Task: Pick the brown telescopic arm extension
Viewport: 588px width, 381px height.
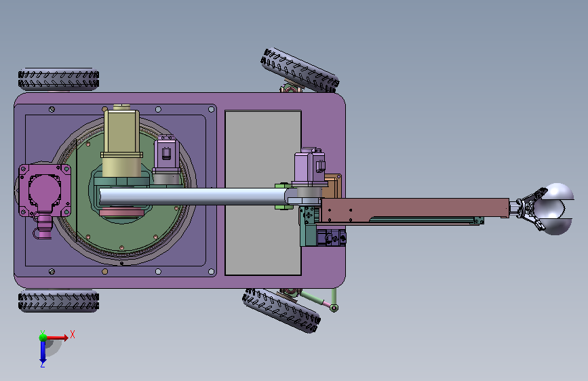Action: click(415, 210)
